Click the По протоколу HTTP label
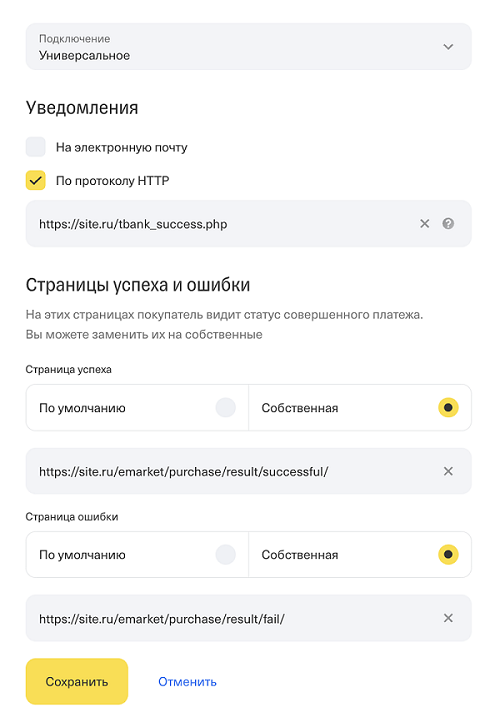Image resolution: width=500 pixels, height=722 pixels. (x=113, y=180)
